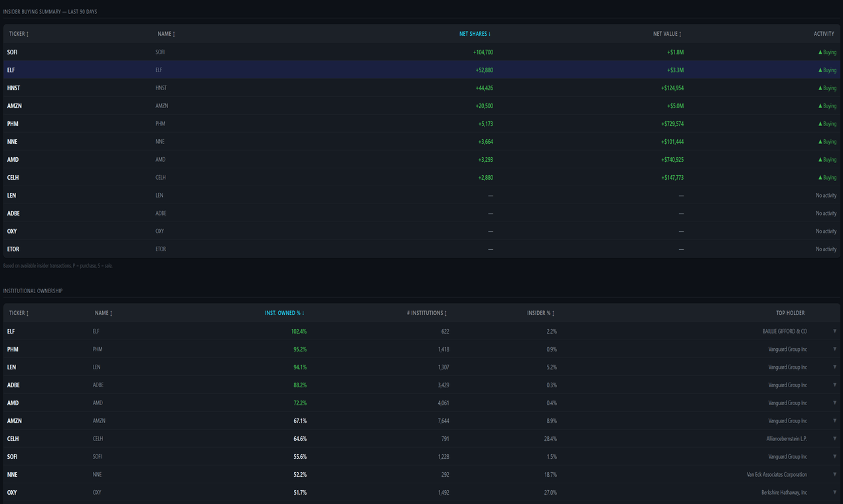Select CELH ticker in insider buying table
The image size is (843, 504).
click(x=13, y=177)
